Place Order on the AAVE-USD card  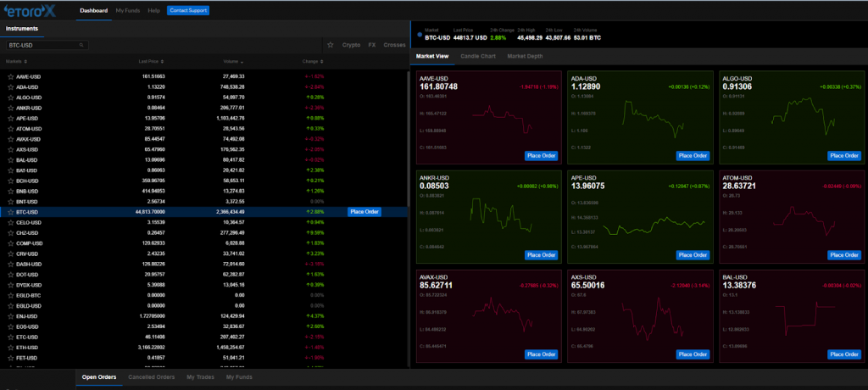[x=541, y=156]
